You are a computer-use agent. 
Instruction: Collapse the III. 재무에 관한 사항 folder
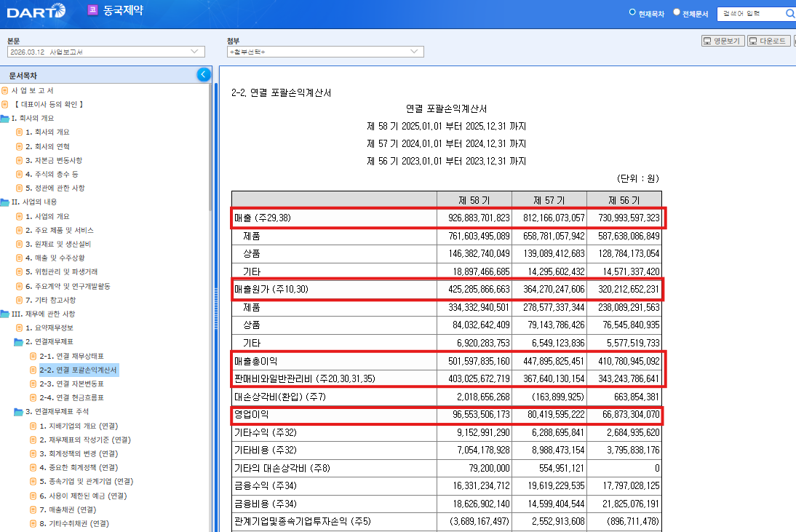(x=4, y=314)
